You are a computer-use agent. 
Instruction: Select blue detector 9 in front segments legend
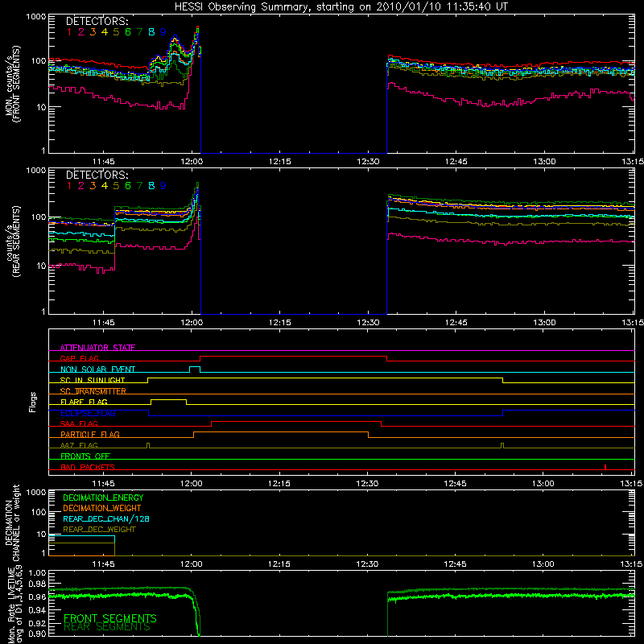tap(163, 32)
